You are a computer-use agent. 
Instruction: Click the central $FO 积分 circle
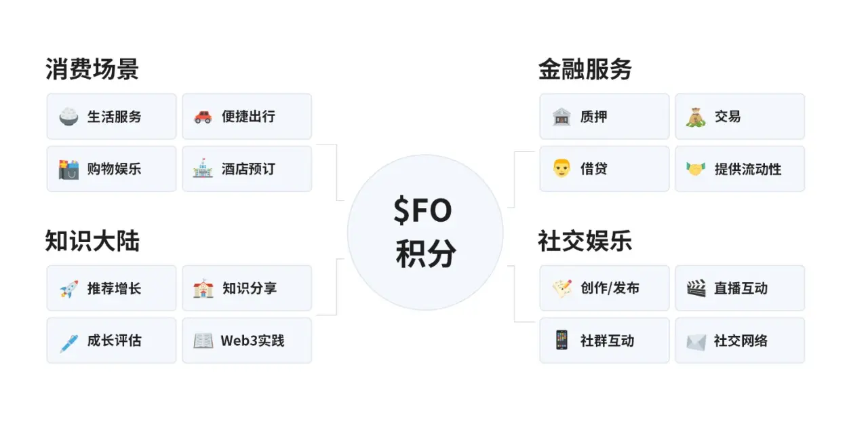click(425, 232)
